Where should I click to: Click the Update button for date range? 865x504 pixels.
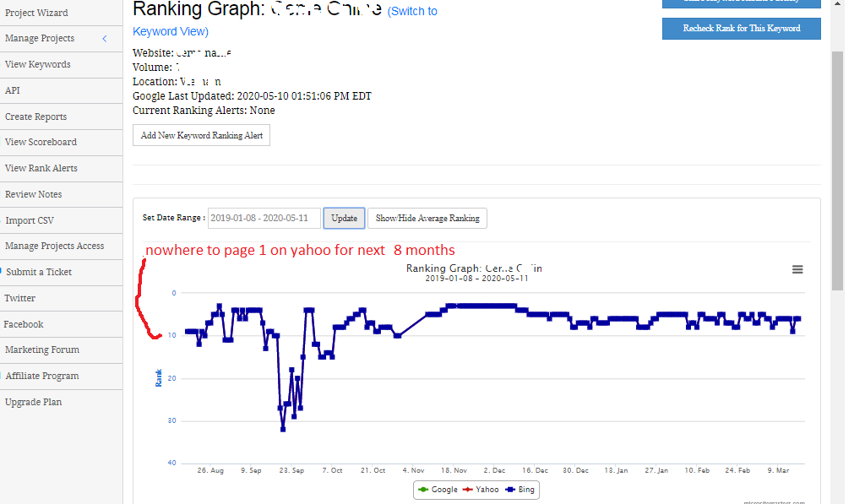[x=344, y=217]
